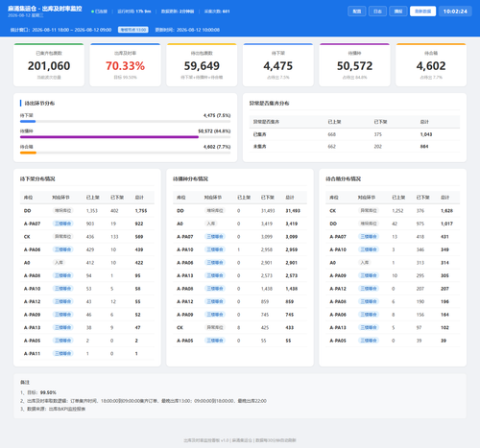Click the 10:02:24 clock display
Image resolution: width=480 pixels, height=448 pixels.
455,12
